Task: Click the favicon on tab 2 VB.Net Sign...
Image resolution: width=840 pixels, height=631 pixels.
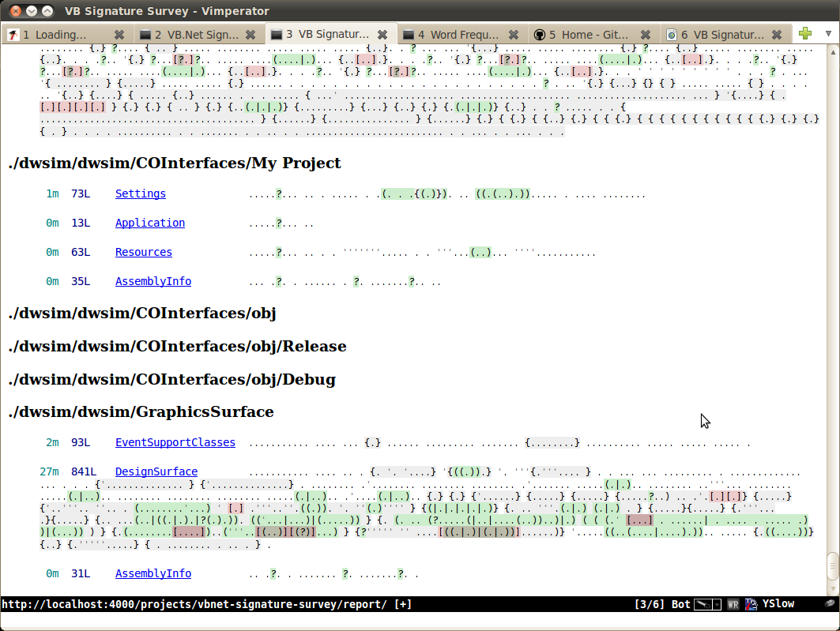Action: 145,35
